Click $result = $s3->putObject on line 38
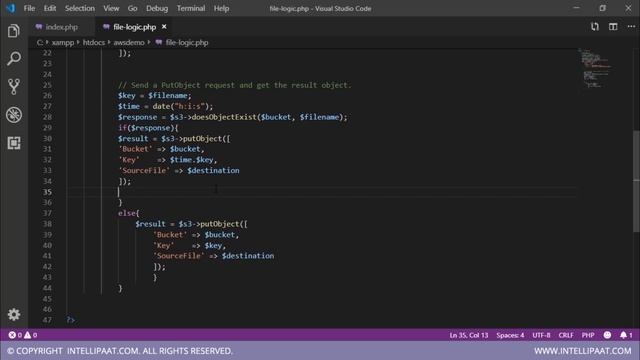 point(191,224)
